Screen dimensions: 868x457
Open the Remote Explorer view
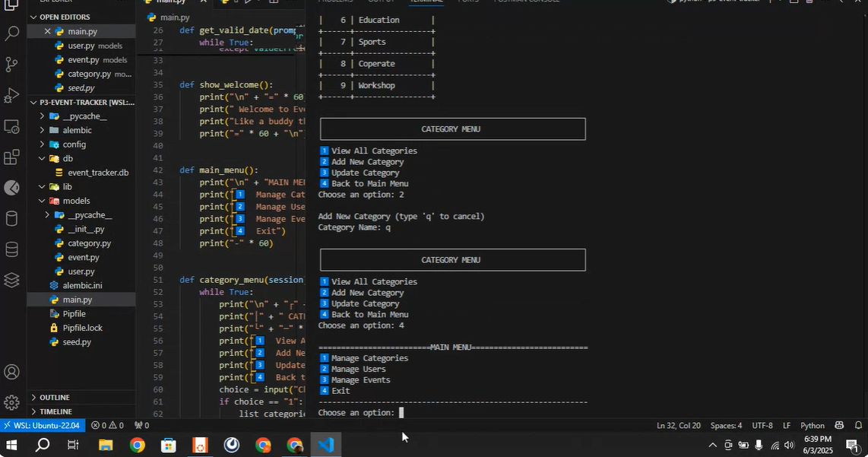coord(11,126)
